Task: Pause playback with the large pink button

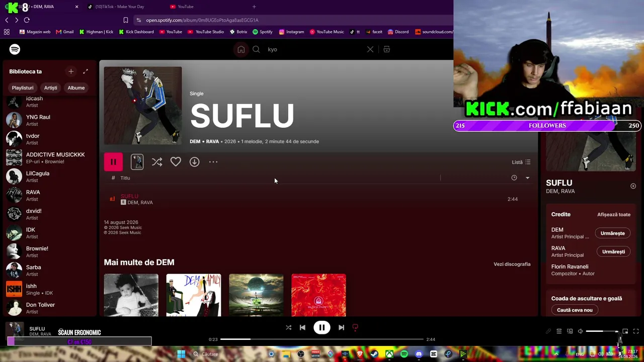Action: click(113, 162)
